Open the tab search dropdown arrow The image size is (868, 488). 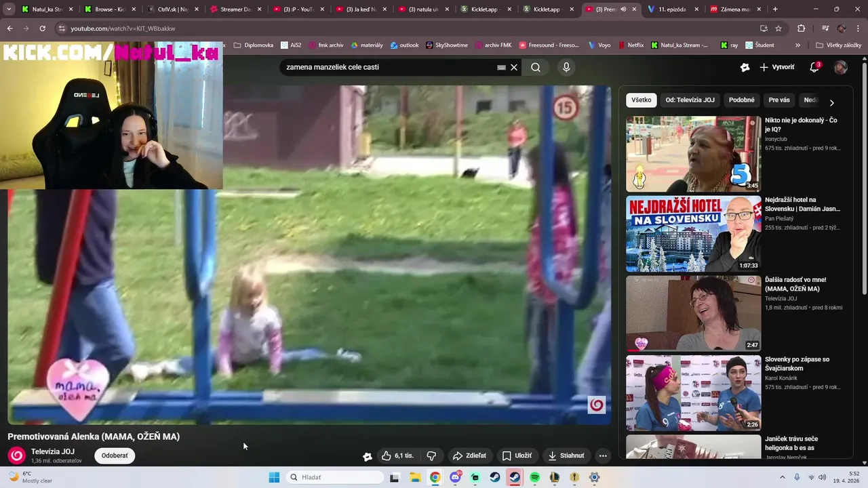[9, 9]
